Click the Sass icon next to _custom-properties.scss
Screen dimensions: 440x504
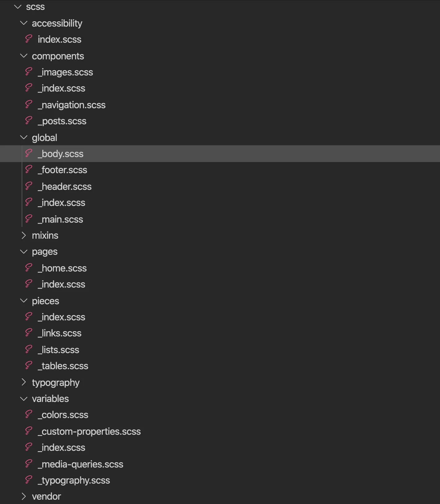pyautogui.click(x=29, y=431)
